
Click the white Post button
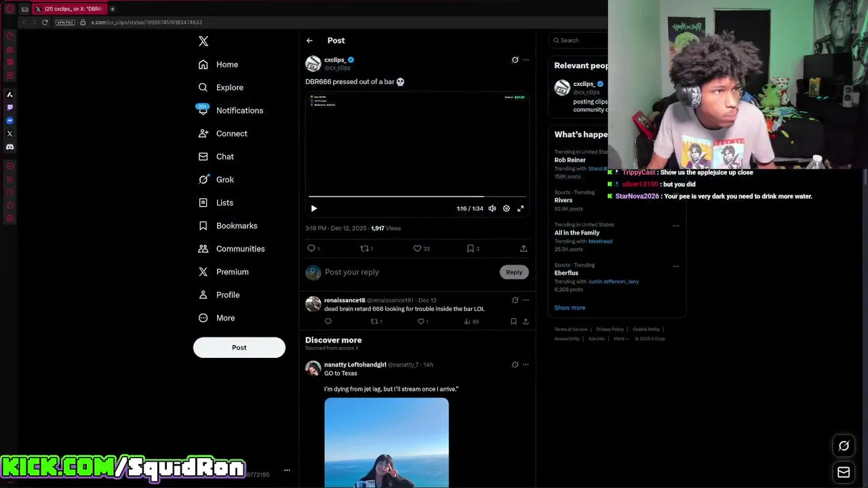coord(239,347)
